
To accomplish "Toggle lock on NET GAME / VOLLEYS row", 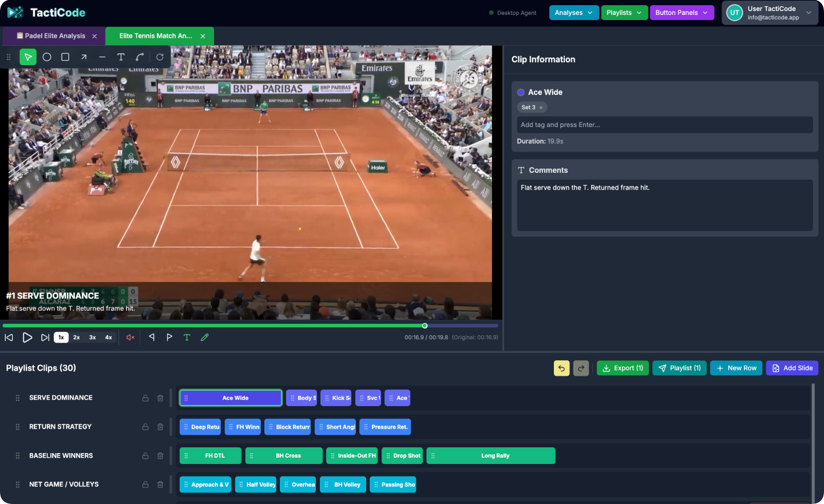I will click(x=145, y=485).
